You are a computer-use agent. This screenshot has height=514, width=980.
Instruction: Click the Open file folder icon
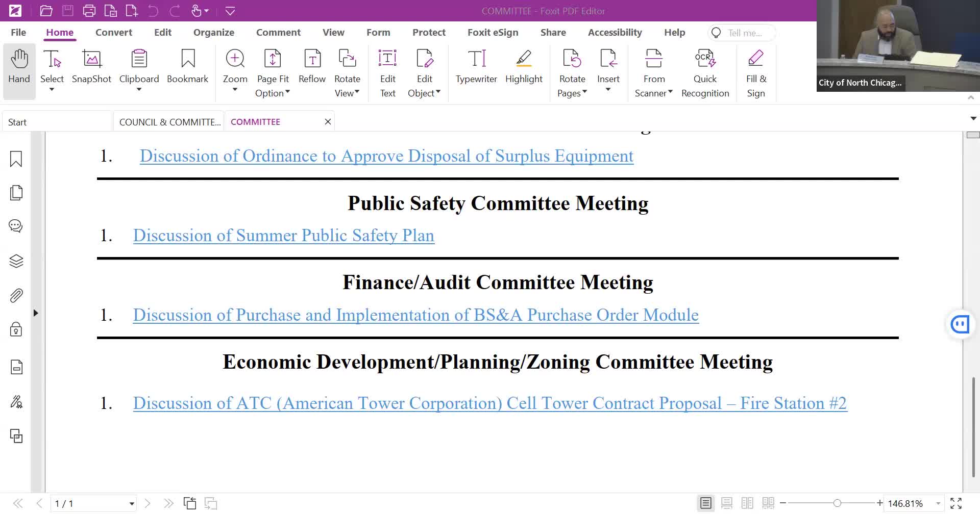click(x=46, y=11)
